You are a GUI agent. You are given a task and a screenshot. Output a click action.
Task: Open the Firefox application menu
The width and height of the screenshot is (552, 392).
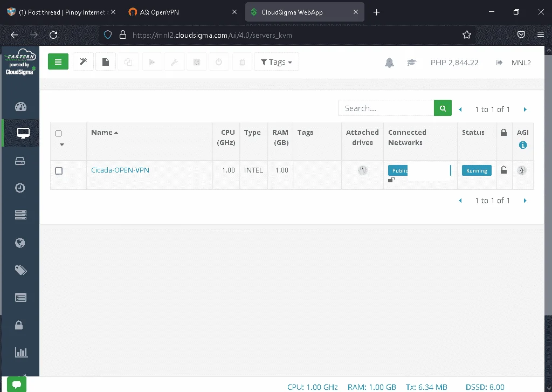click(x=541, y=35)
